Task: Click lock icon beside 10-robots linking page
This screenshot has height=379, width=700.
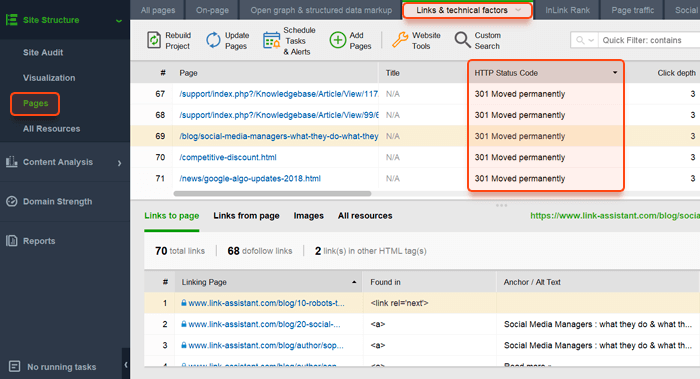Action: click(x=183, y=303)
